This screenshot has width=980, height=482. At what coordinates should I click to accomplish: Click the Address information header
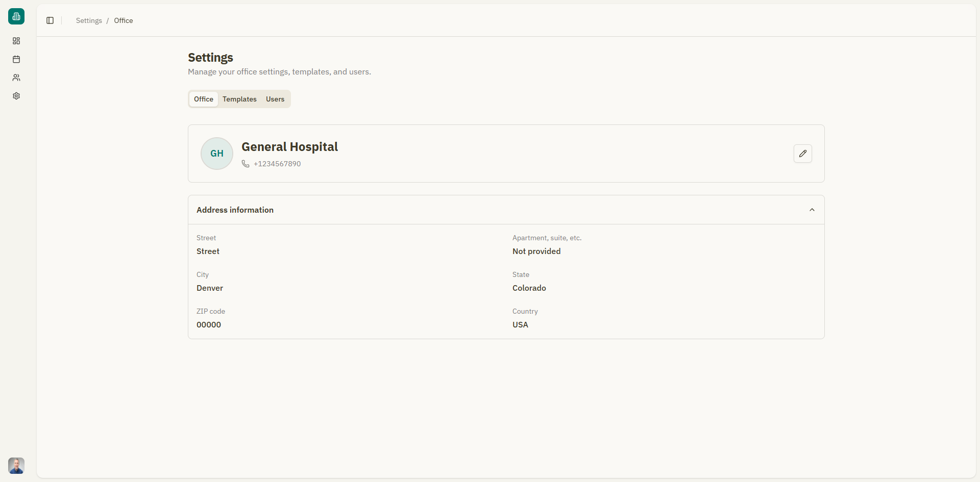point(235,210)
